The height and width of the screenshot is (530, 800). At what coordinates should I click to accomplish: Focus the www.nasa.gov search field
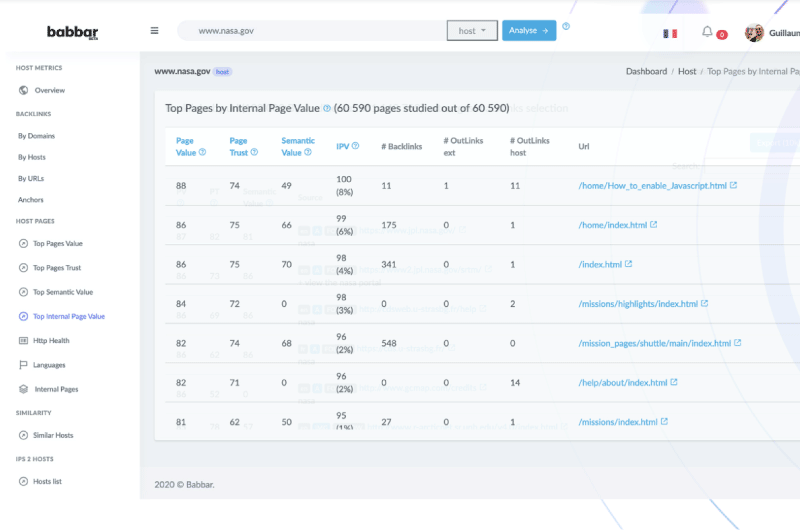312,31
